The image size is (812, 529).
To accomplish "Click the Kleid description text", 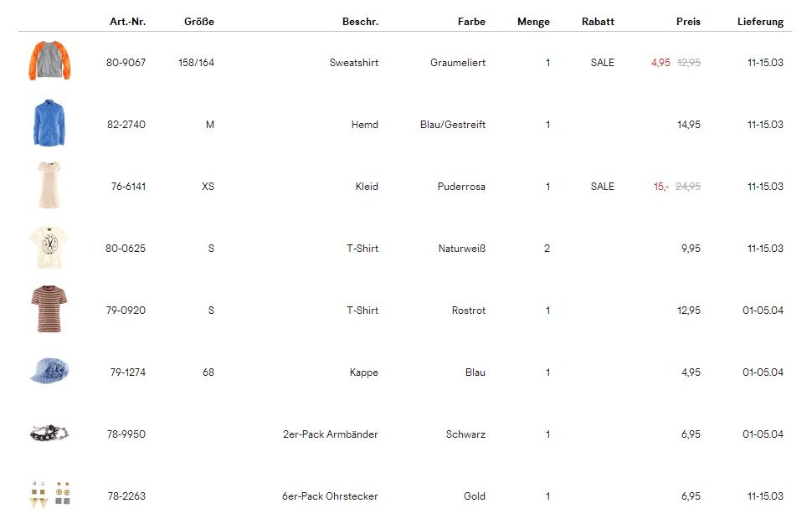I will point(367,187).
